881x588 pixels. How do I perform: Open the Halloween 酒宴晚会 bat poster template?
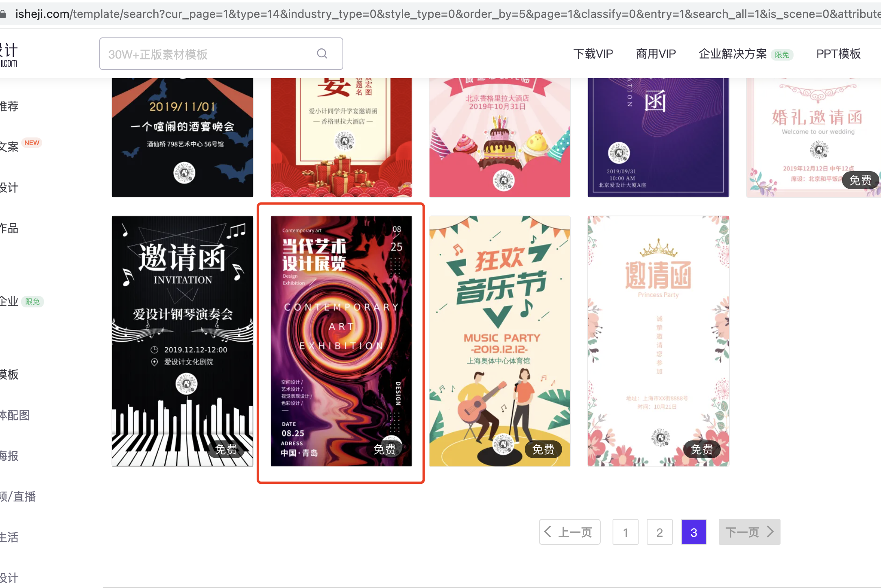click(x=183, y=137)
